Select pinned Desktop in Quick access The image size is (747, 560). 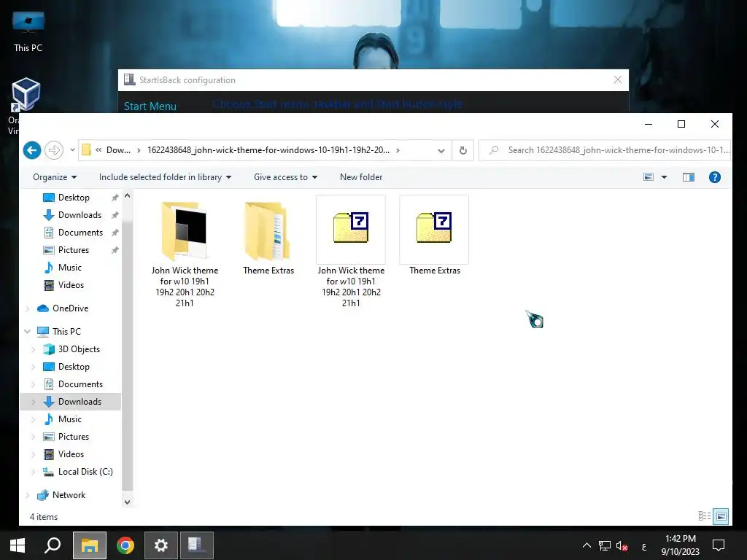coord(74,198)
